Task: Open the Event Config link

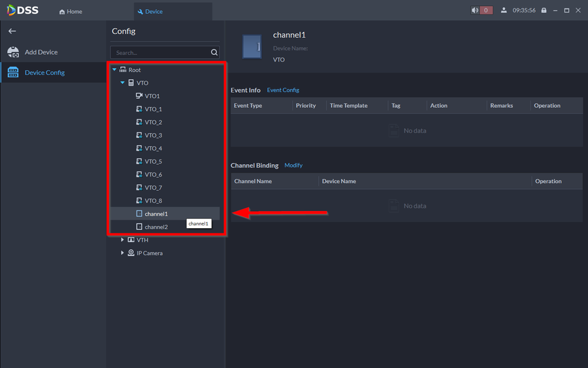Action: pos(283,90)
